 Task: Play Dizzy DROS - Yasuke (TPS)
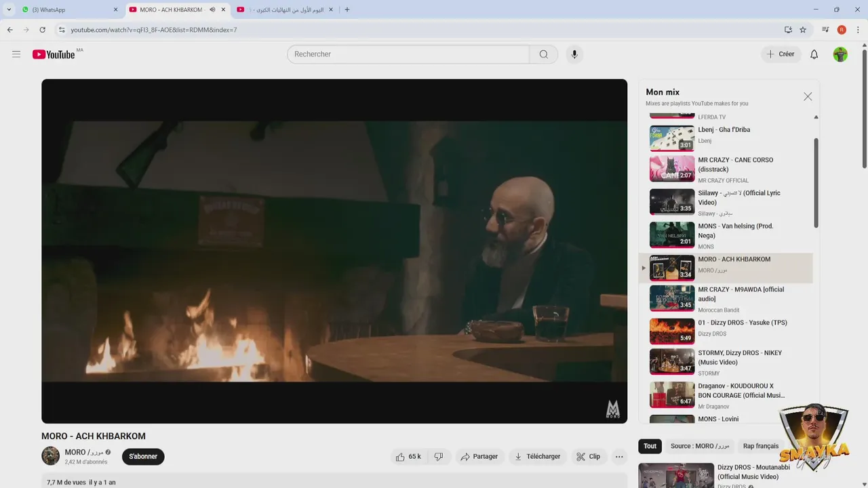click(x=726, y=331)
